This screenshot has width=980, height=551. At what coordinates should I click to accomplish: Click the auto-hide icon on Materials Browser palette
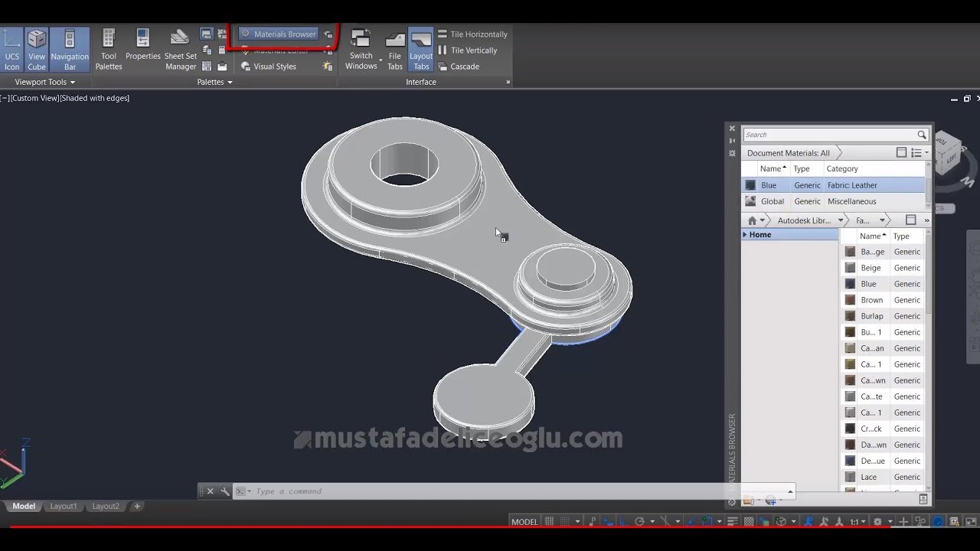732,142
